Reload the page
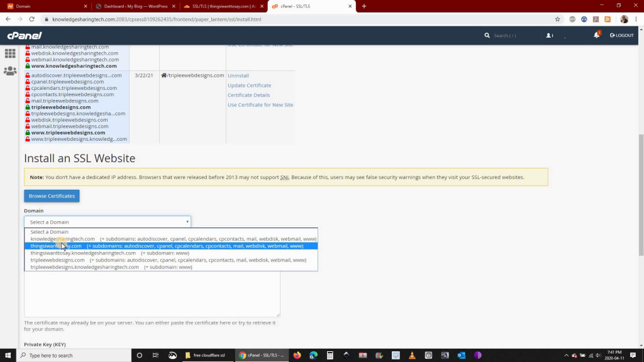 pos(31,19)
